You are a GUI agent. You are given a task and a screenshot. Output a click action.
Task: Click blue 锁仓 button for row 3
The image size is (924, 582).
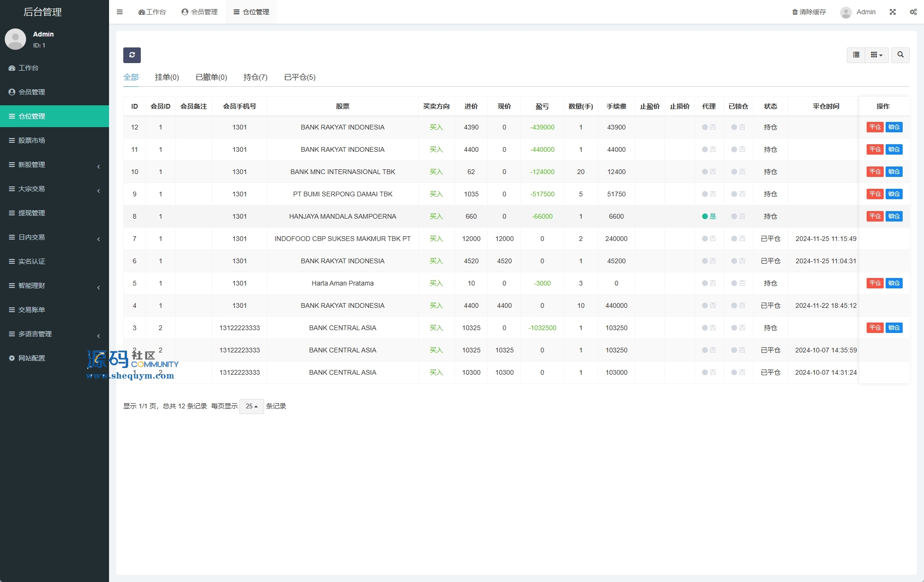pos(894,328)
